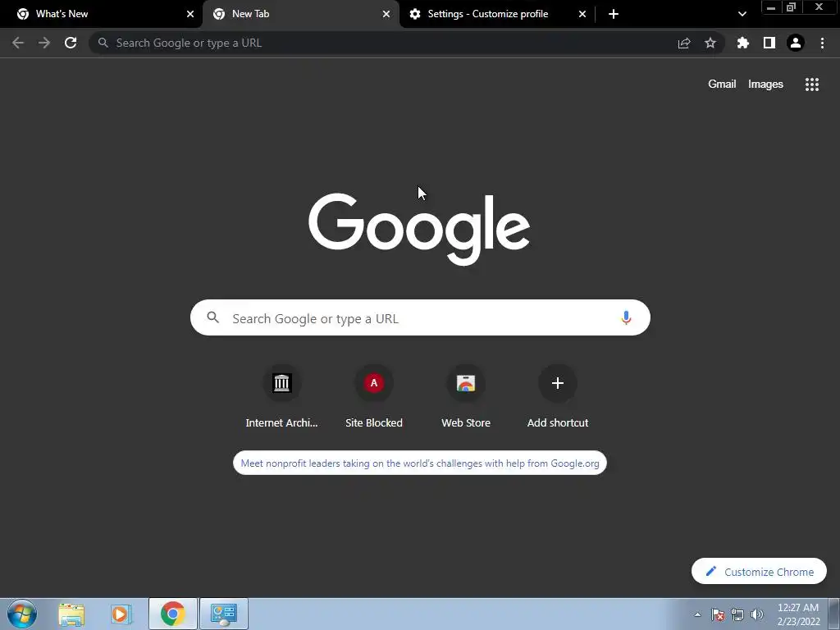Image resolution: width=840 pixels, height=630 pixels.
Task: Switch to Settings - Customize profile tab
Action: (497, 14)
